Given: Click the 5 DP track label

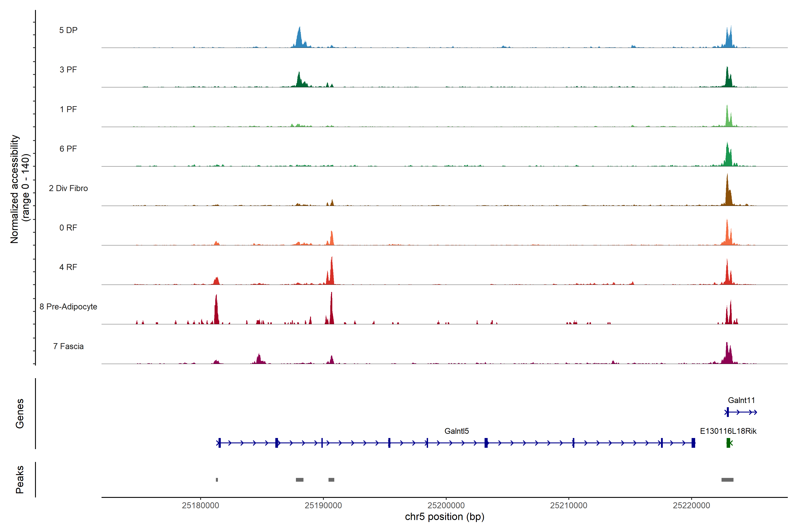Looking at the screenshot, I should [68, 30].
